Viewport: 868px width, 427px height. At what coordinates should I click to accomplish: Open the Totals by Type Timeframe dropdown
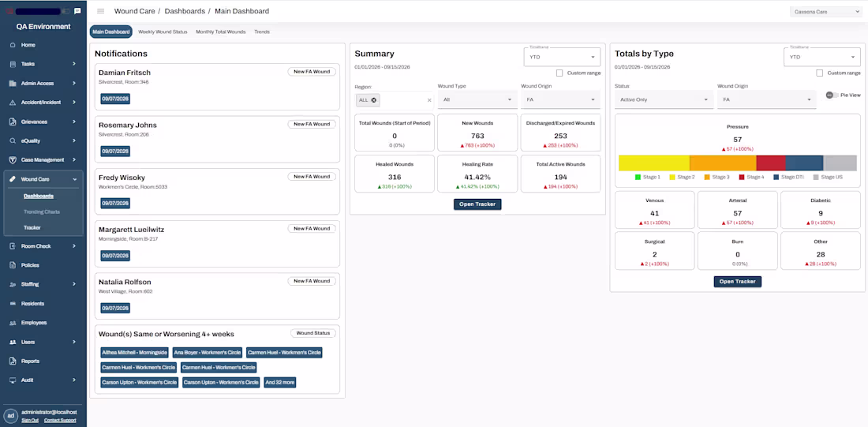coord(822,57)
